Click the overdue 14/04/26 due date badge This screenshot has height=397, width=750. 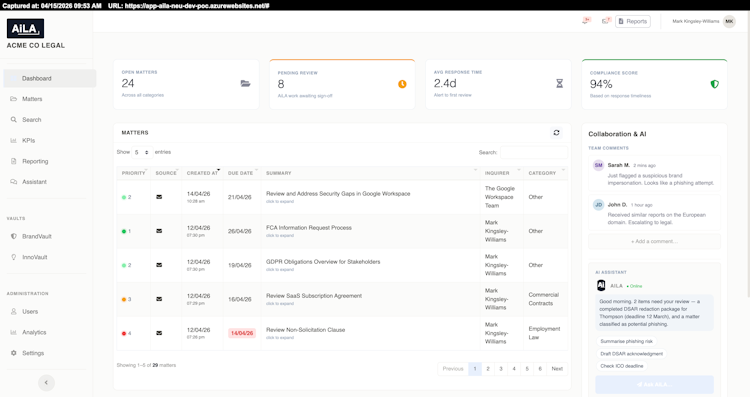tap(242, 333)
